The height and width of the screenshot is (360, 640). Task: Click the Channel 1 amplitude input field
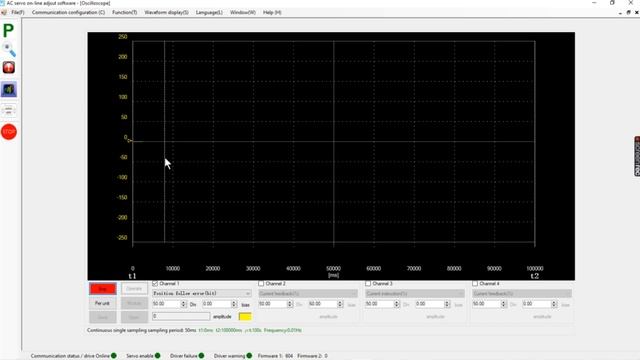pos(181,316)
